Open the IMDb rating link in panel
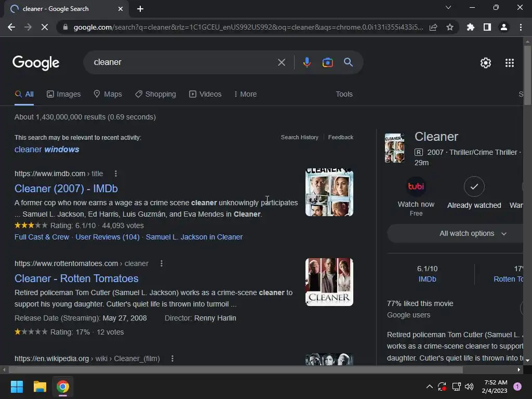Screen dimensions: 532x399 427,279
